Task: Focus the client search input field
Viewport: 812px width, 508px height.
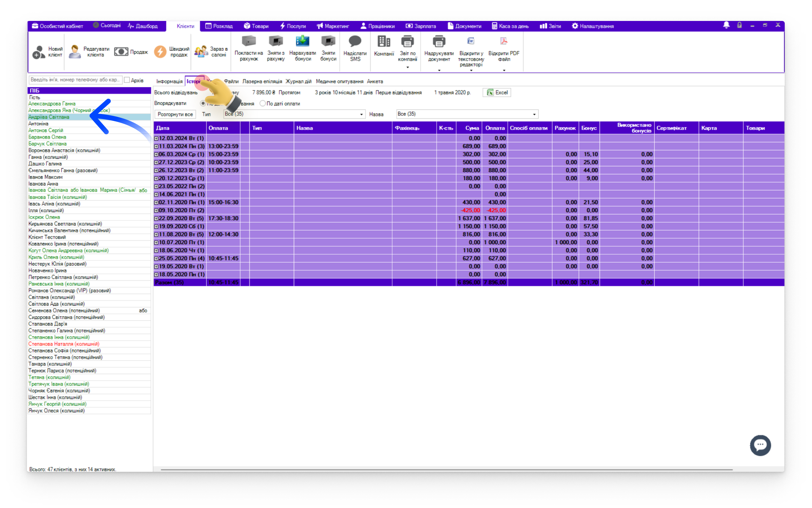Action: coord(75,80)
